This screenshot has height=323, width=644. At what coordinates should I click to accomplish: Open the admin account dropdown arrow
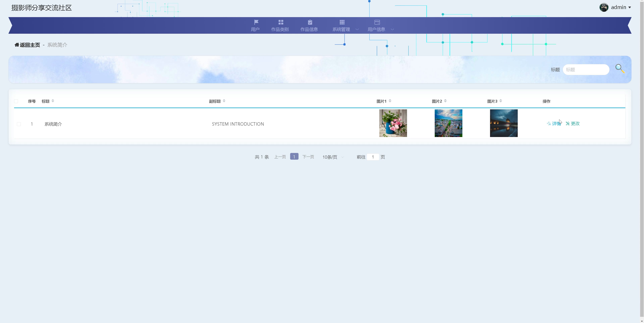[x=630, y=8]
